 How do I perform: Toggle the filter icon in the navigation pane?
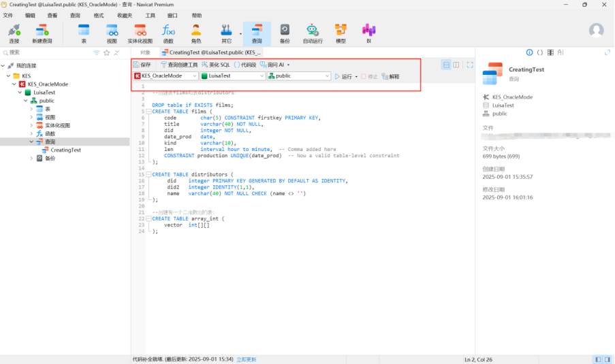(x=97, y=52)
